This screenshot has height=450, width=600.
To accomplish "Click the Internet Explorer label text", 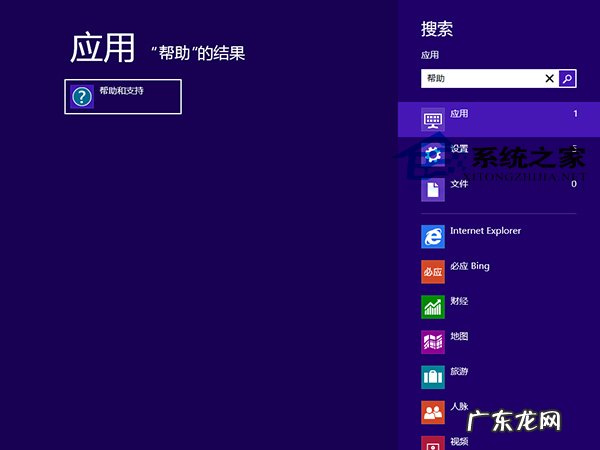I will (x=486, y=231).
